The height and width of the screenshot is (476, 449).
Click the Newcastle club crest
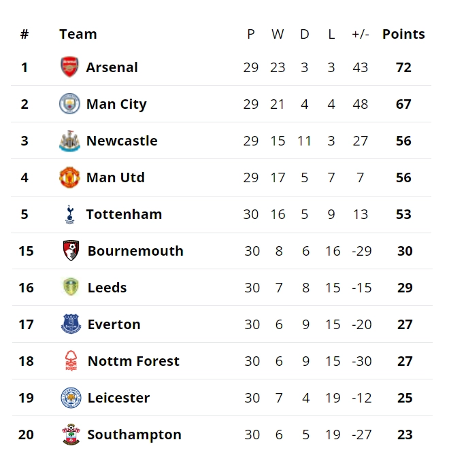[69, 141]
